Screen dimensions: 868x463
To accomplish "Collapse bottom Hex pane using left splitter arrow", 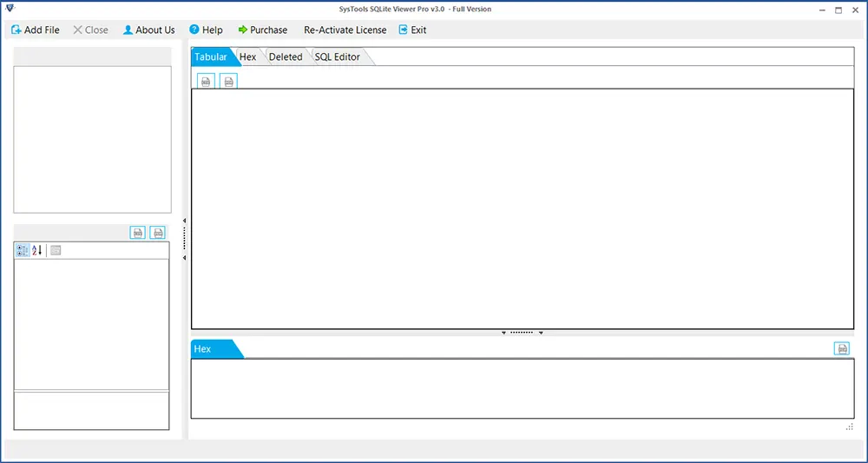I will pos(503,333).
